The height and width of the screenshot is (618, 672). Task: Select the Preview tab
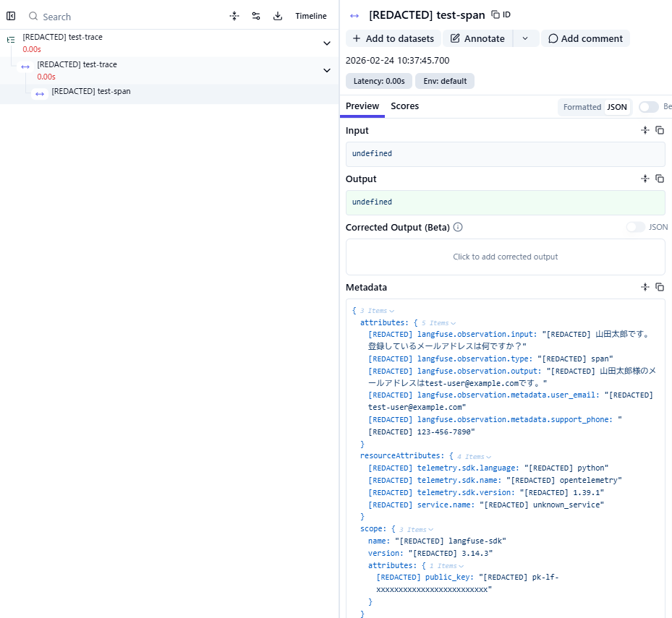coord(362,106)
